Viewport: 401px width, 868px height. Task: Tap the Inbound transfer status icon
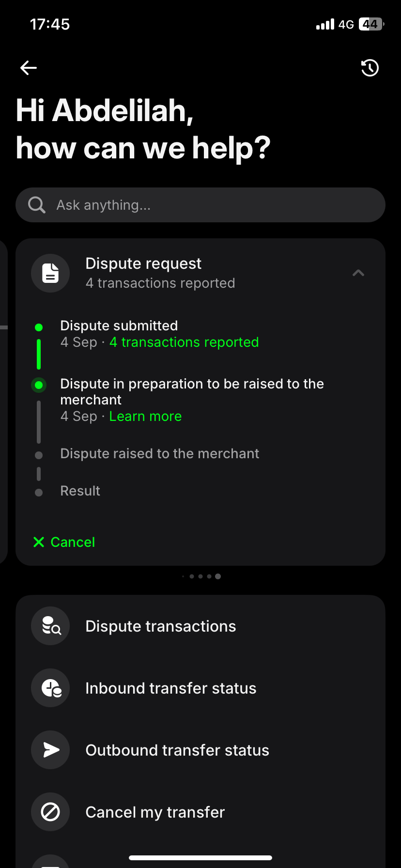click(50, 688)
